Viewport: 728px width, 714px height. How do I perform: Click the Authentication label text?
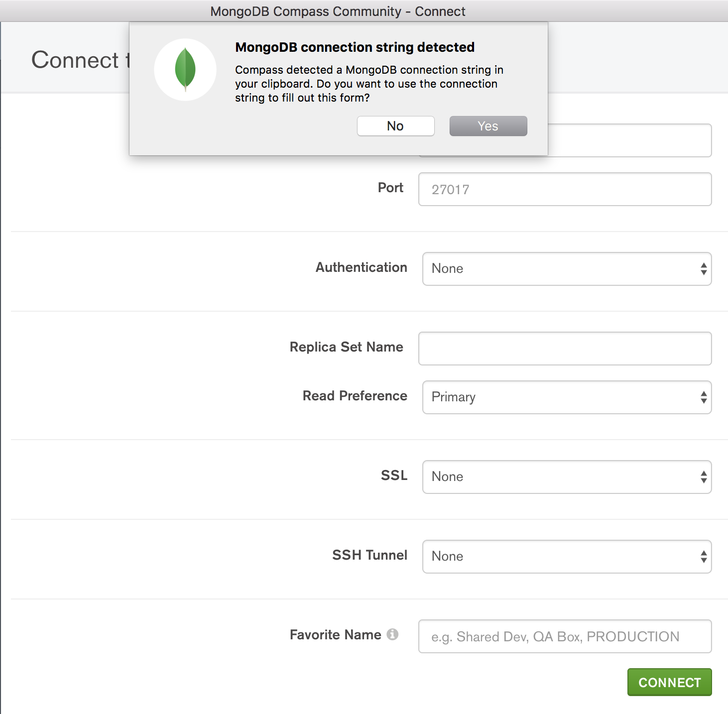361,267
